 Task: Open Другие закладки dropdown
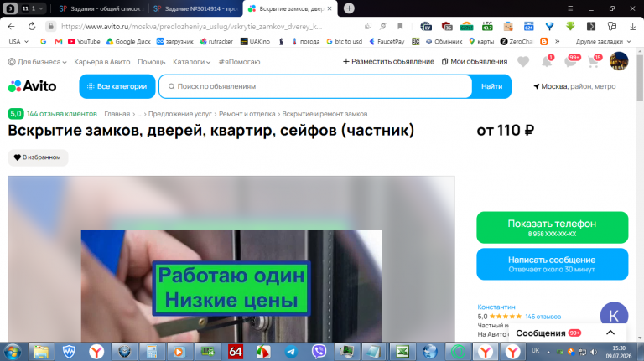(x=603, y=41)
